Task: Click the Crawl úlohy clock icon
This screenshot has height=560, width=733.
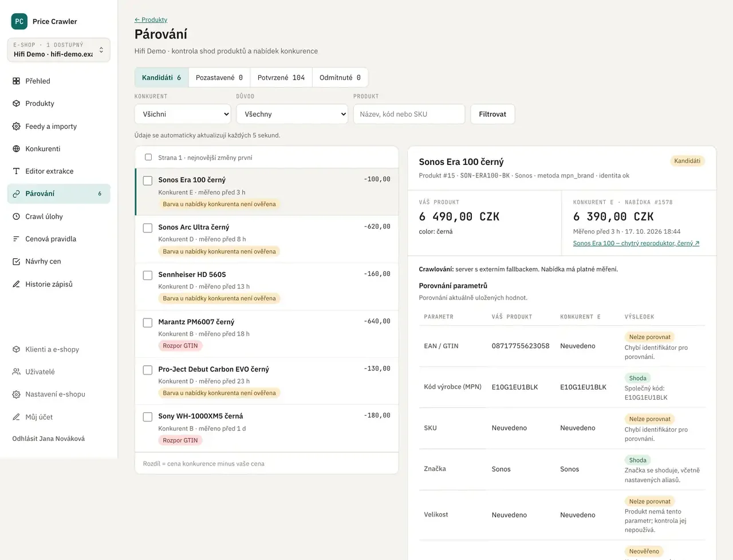Action: pos(16,216)
